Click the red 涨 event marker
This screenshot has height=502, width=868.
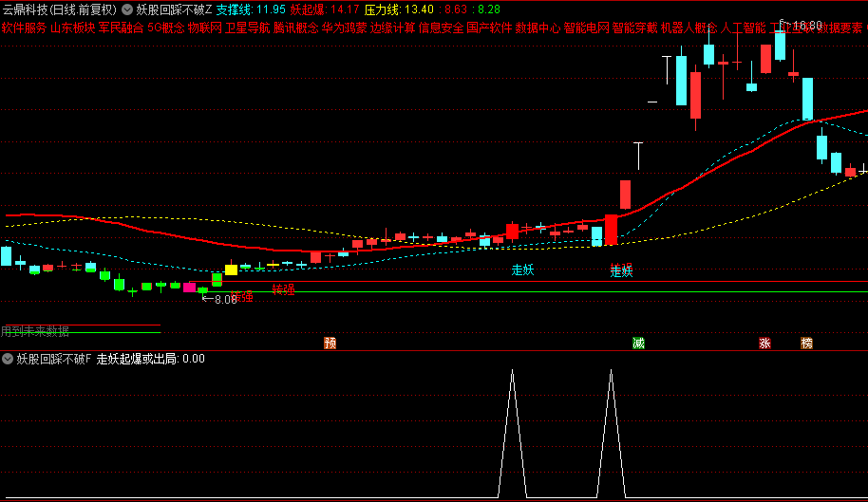(x=765, y=344)
